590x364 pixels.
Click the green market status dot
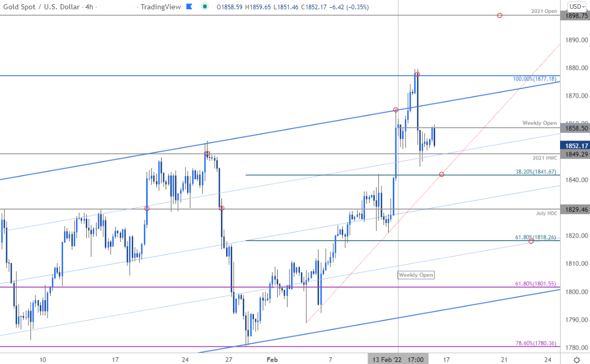click(x=205, y=6)
